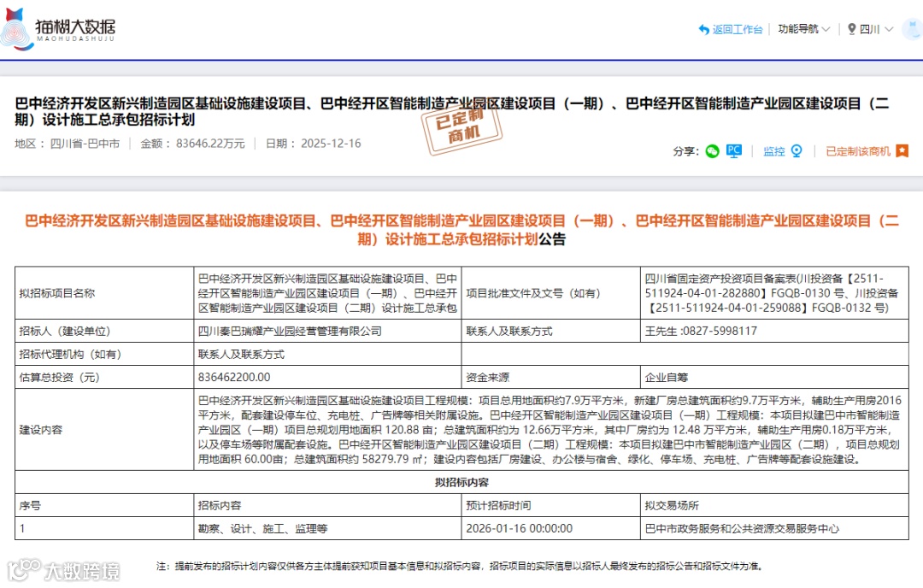The image size is (923, 588).
Task: Share via the PC icon
Action: tap(733, 151)
